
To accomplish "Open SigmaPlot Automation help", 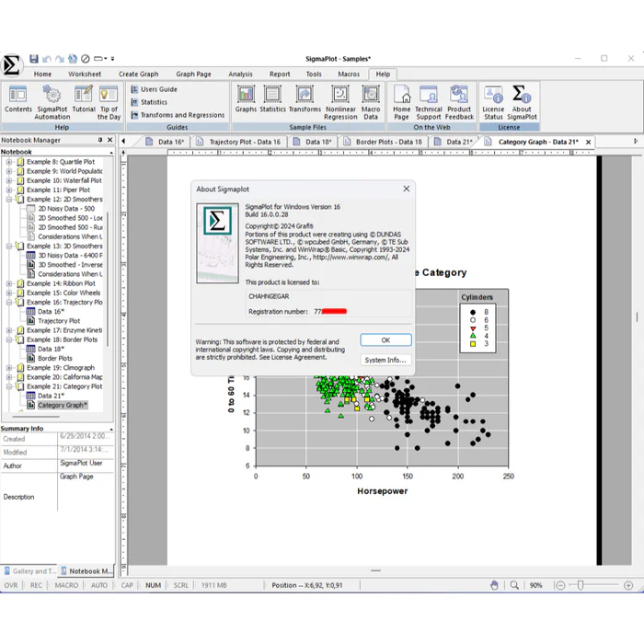I will [x=52, y=99].
